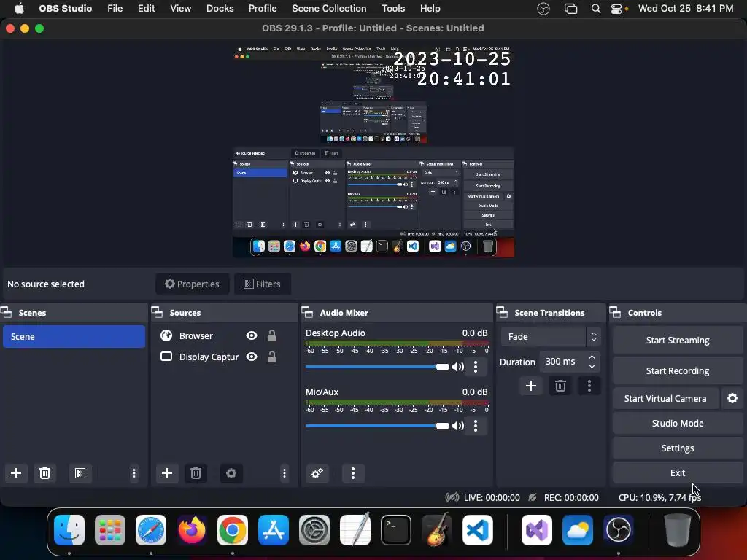
Task: Open the File menu
Action: pyautogui.click(x=115, y=9)
